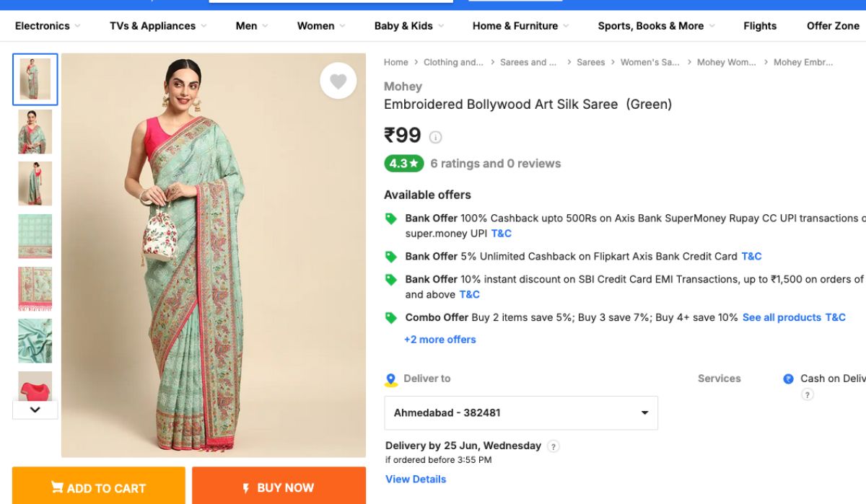Show the +2 more offers link

pos(440,340)
